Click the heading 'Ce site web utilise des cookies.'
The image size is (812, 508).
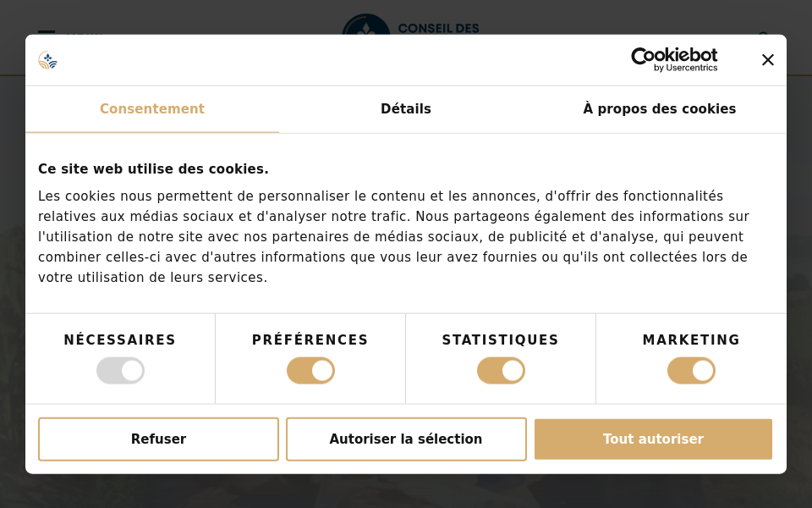(x=153, y=169)
